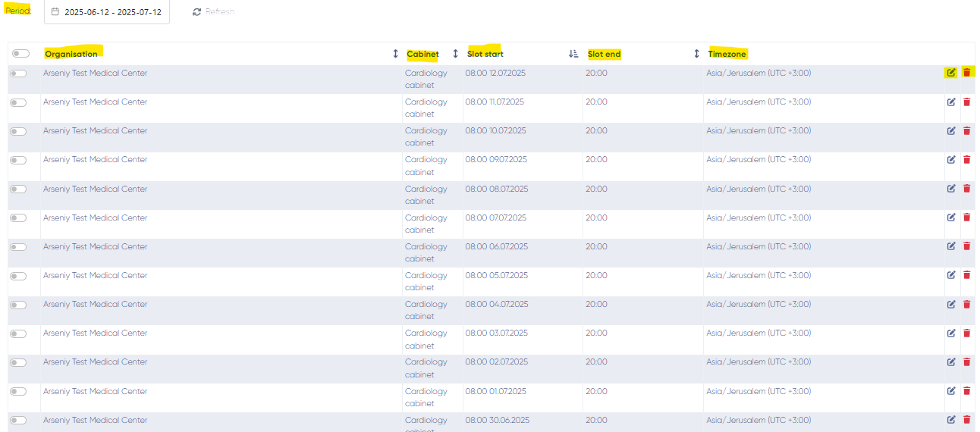Edit the 10.07.2025 slot entry
This screenshot has height=432, width=980.
tap(950, 131)
